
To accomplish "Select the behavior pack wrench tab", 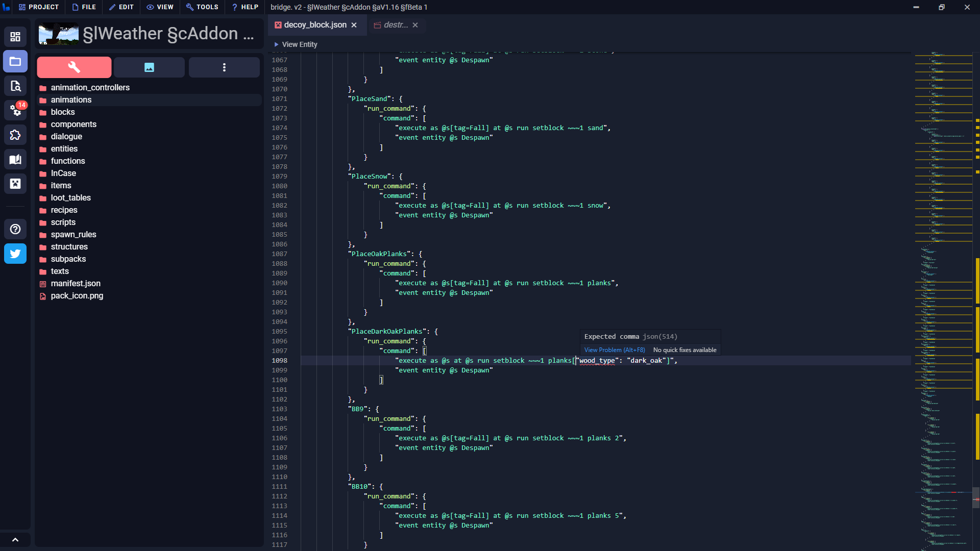I will (74, 67).
